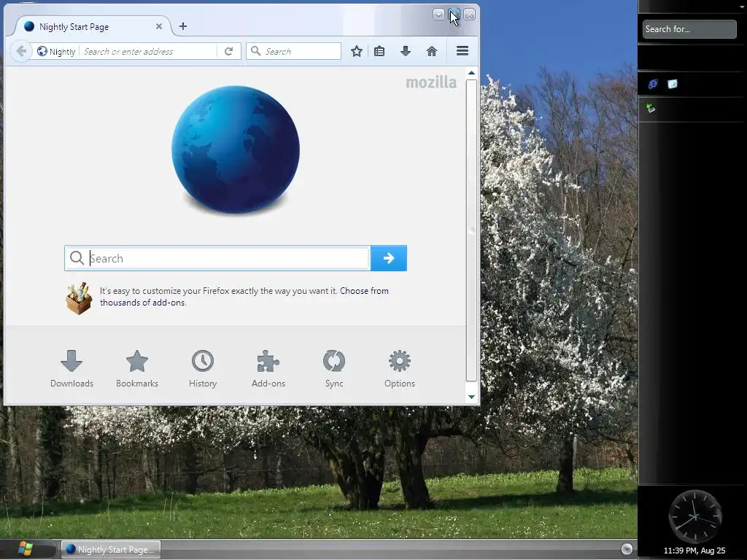
Task: Open Bookmarks from start page
Action: click(136, 369)
